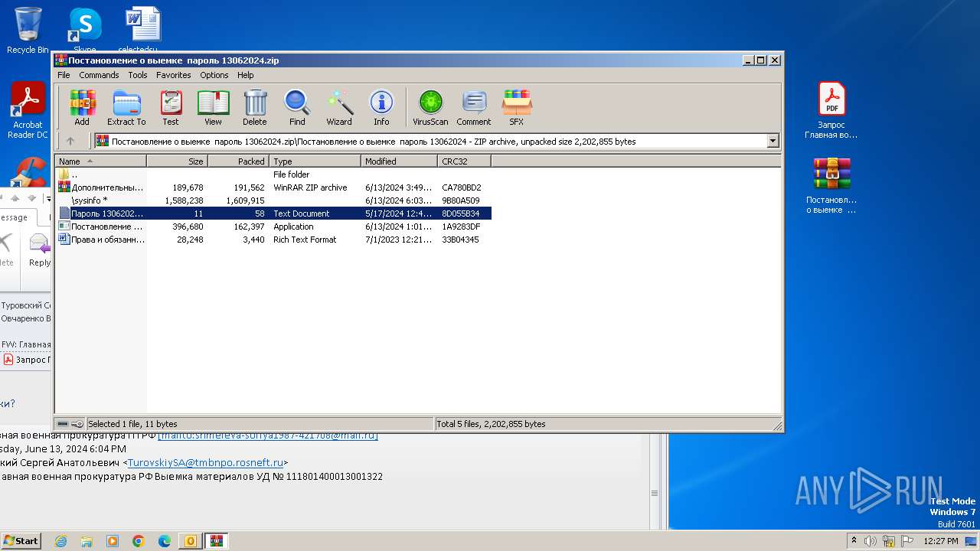The width and height of the screenshot is (980, 551).
Task: Open the View file icon
Action: click(x=213, y=108)
